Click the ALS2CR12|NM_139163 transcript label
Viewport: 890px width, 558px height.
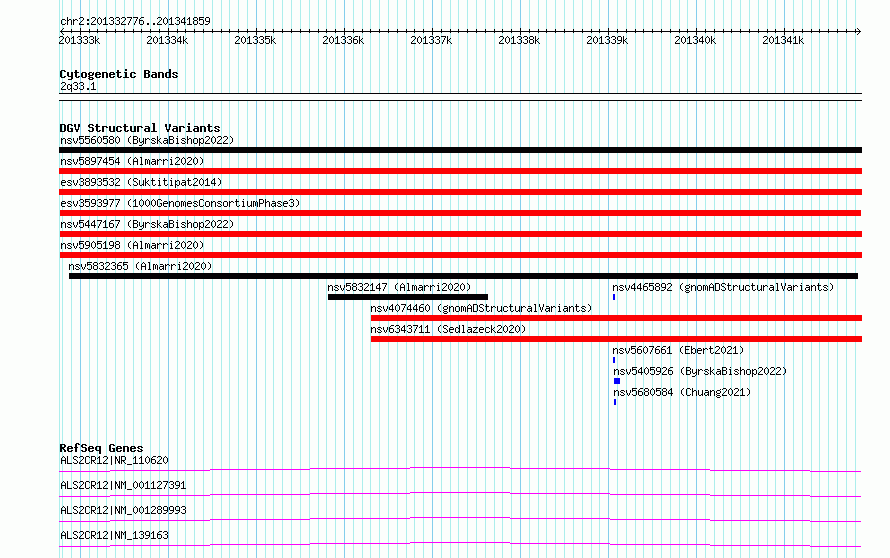pos(114,535)
